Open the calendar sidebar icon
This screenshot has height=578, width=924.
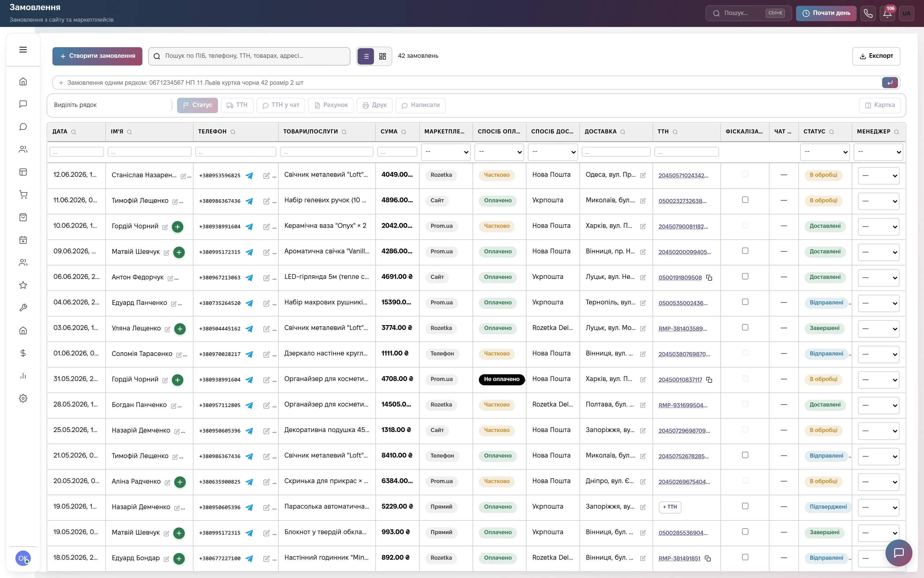(x=23, y=240)
